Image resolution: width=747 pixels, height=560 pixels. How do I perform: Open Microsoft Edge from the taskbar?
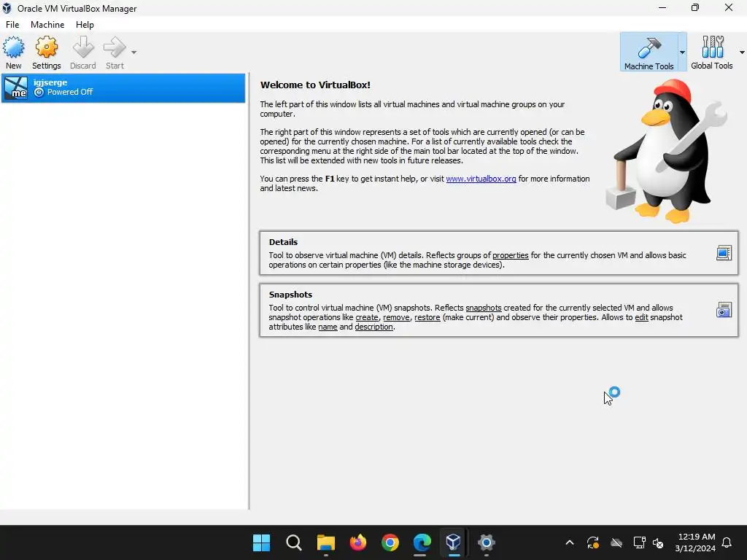pos(422,542)
